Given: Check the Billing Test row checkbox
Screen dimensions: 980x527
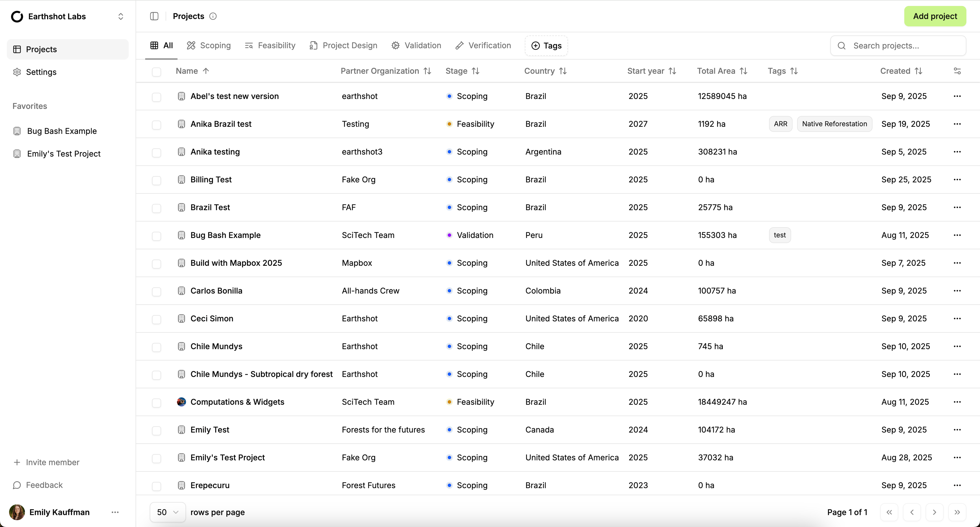Looking at the screenshot, I should click(156, 180).
